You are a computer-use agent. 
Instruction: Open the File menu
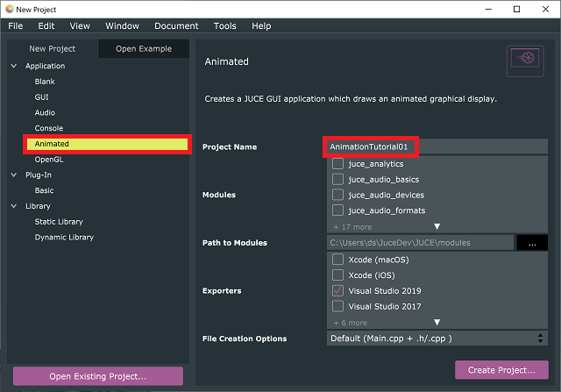(x=16, y=25)
